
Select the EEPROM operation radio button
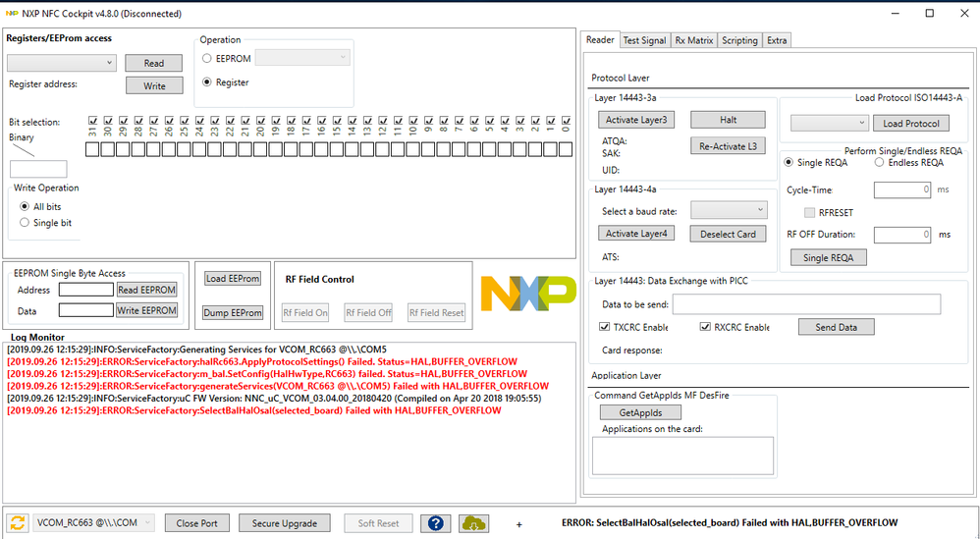[207, 58]
